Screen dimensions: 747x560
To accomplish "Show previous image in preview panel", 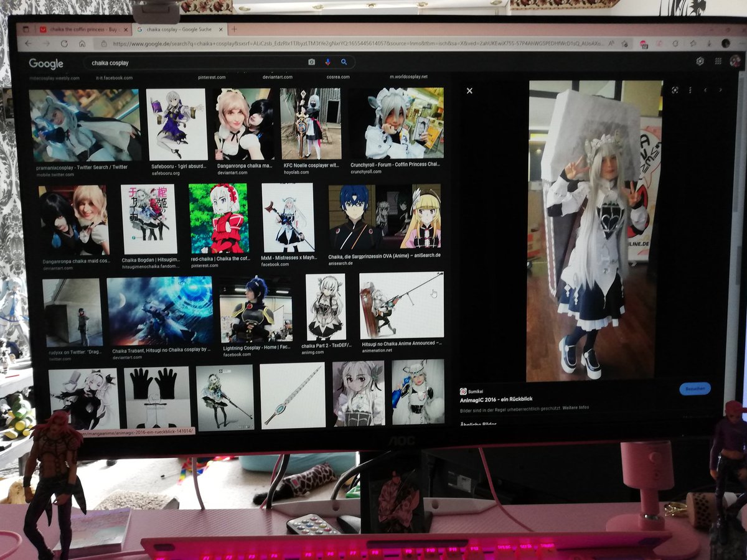I will click(706, 90).
